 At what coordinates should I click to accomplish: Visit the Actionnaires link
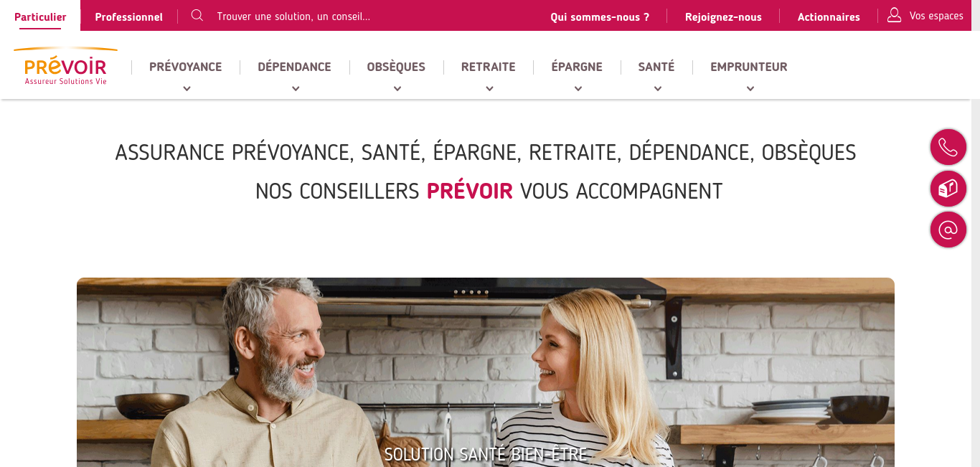point(829,16)
